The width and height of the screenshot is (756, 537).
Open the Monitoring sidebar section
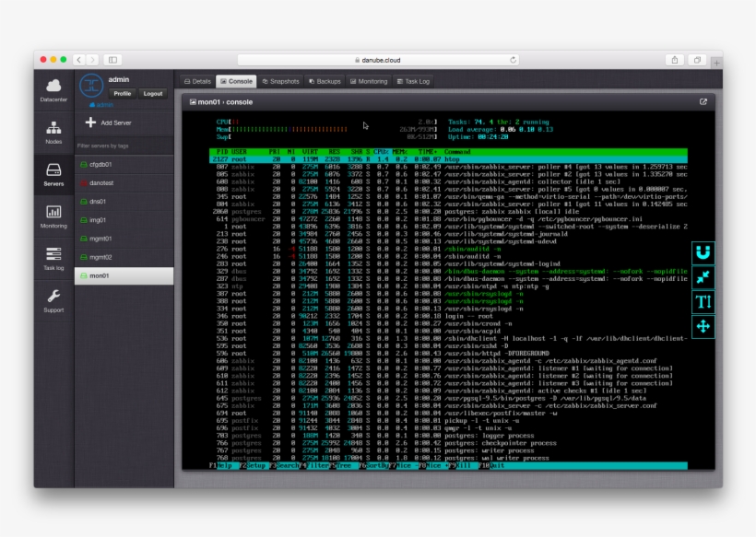(x=53, y=216)
